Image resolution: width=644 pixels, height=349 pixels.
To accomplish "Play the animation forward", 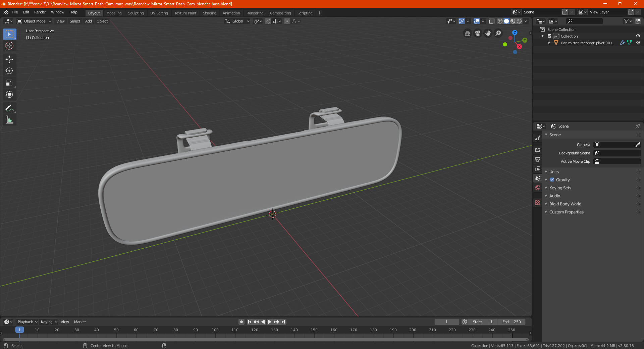I will click(270, 322).
